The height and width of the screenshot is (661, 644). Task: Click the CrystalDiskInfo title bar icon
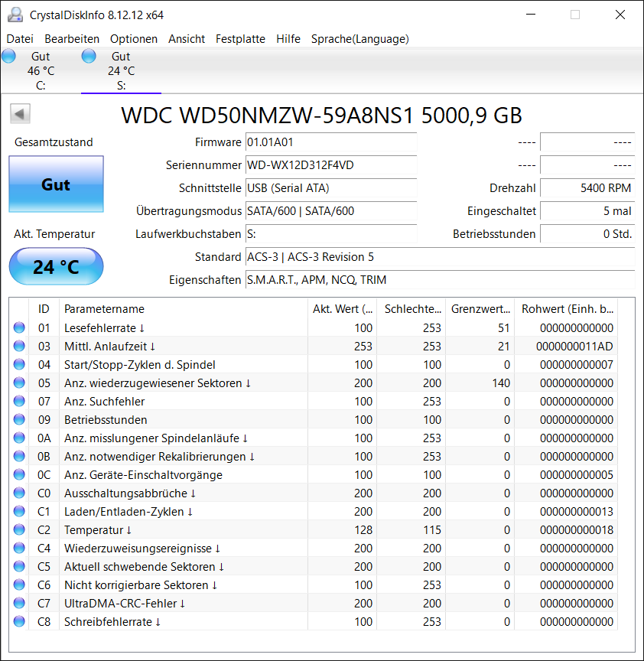pyautogui.click(x=15, y=14)
